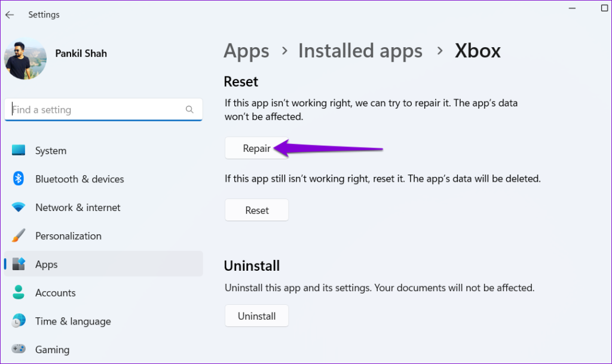The height and width of the screenshot is (364, 612).
Task: Navigate to Installed apps breadcrumb
Action: tap(360, 51)
